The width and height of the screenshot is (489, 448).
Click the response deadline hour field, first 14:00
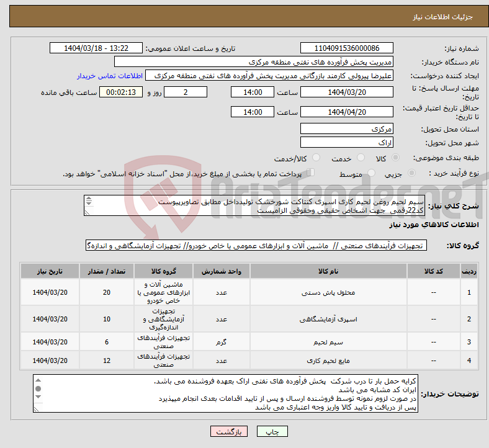tap(253, 92)
